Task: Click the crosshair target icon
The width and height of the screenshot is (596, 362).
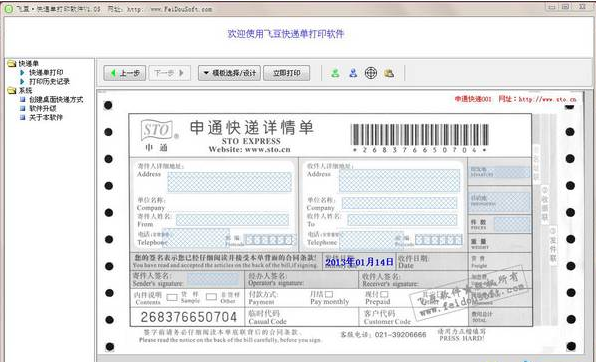Action: coord(371,73)
